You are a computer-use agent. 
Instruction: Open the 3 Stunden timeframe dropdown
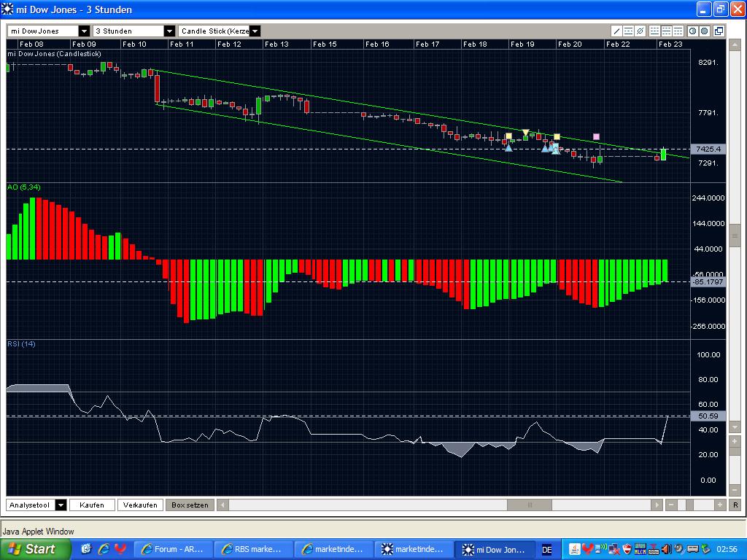coord(170,31)
